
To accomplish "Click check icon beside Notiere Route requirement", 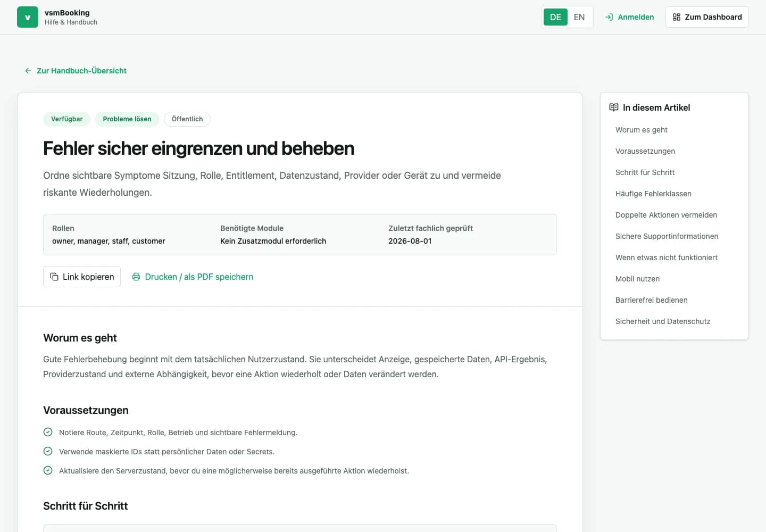I will coord(48,432).
